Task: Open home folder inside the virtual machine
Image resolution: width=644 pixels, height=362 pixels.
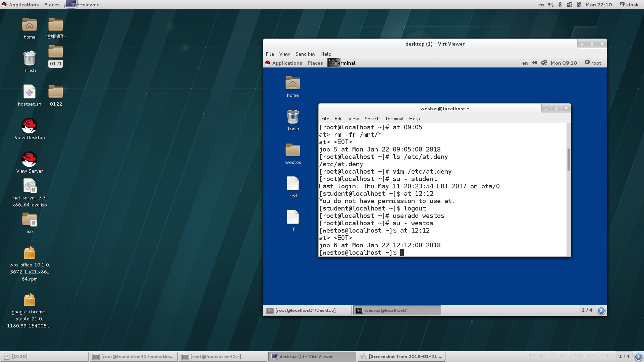Action: tap(293, 83)
